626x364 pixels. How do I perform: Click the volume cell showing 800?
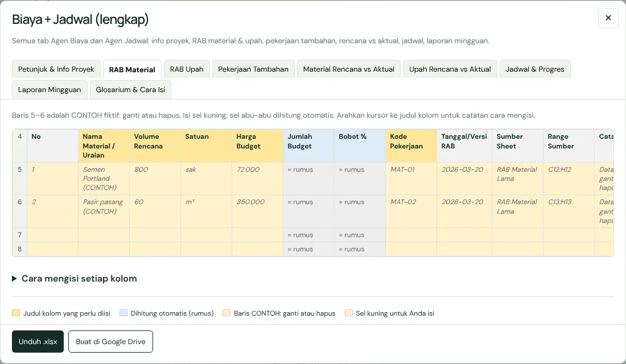[x=155, y=179]
